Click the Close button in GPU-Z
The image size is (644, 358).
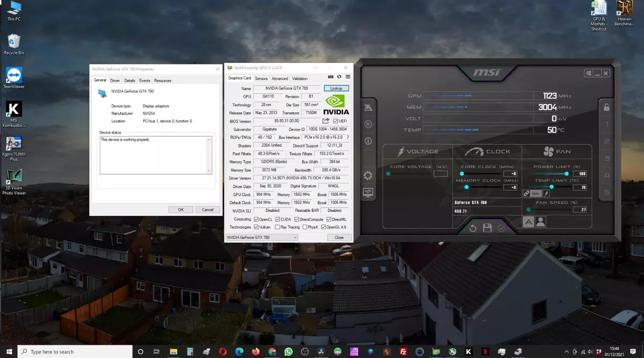pyautogui.click(x=339, y=237)
